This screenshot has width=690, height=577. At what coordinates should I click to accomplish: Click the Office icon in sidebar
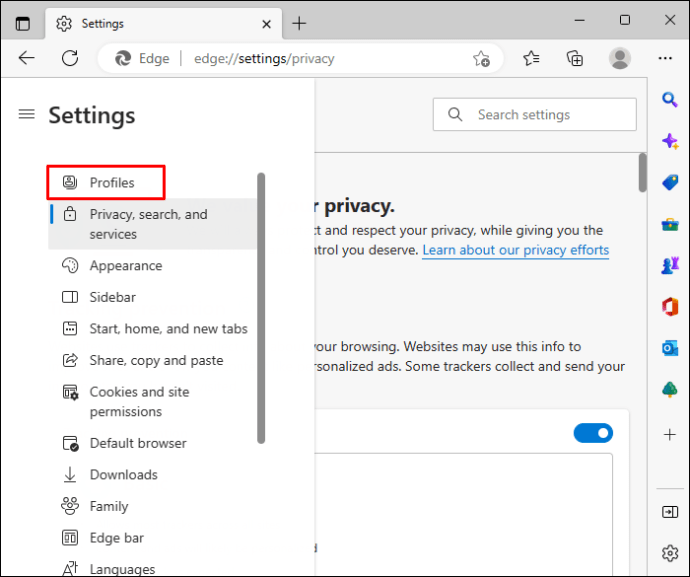[x=670, y=306]
